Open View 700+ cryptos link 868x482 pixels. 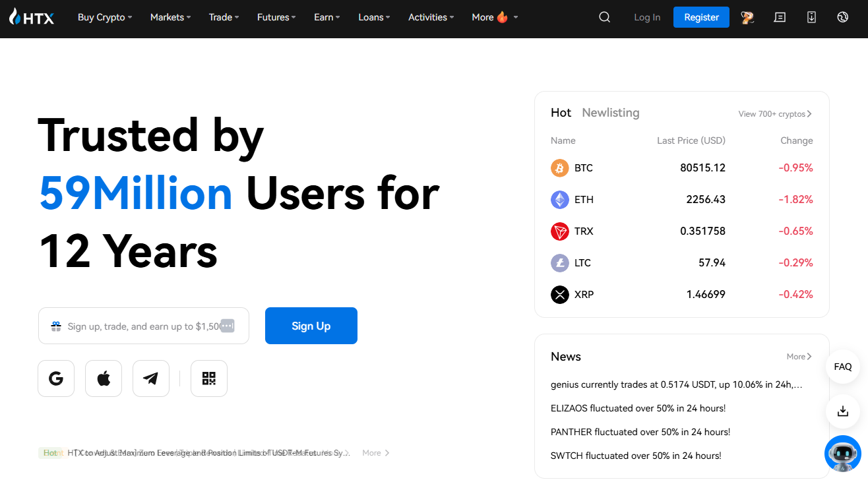point(775,114)
